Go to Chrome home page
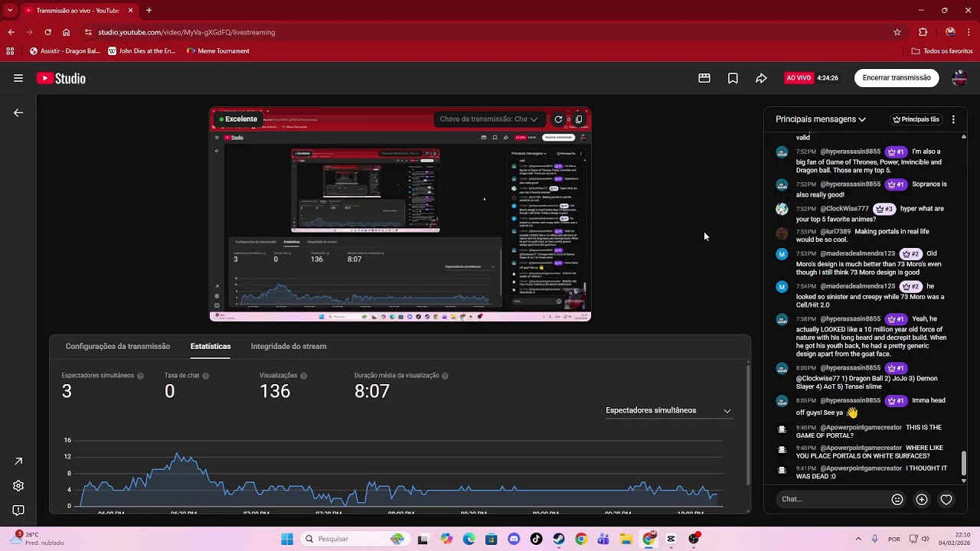980x551 pixels. [67, 32]
